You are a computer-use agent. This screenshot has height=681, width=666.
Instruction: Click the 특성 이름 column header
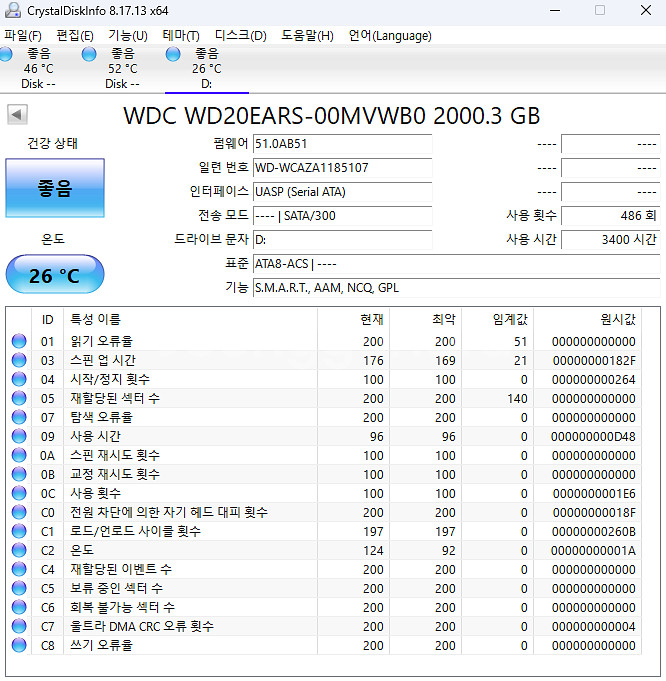tap(190, 320)
